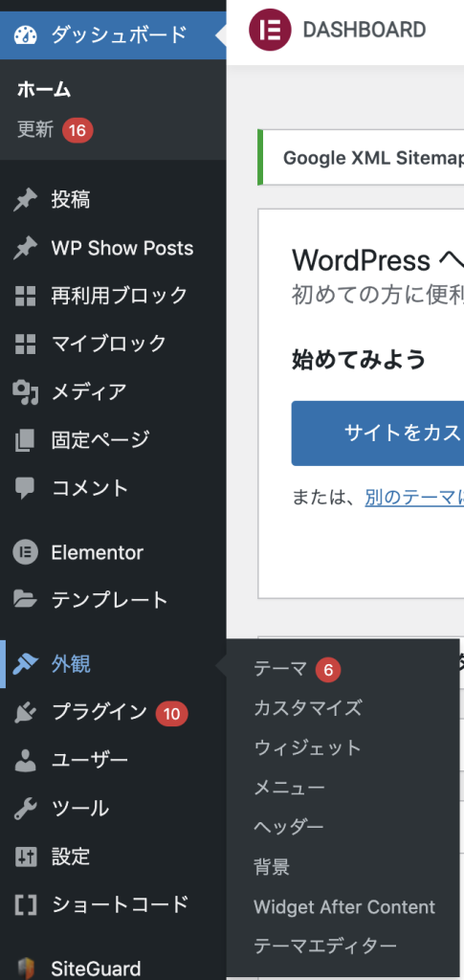Click the blue サイトをカス button
This screenshot has height=980, width=464.
tap(377, 434)
